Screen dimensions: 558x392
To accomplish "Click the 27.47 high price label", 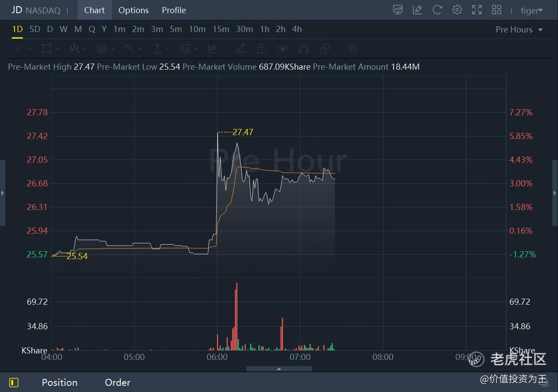I will click(x=243, y=132).
